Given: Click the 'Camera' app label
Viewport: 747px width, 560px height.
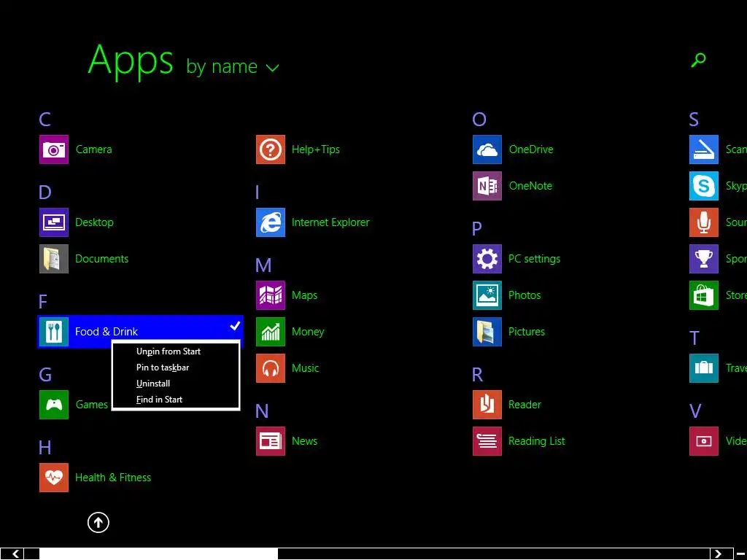Looking at the screenshot, I should click(x=94, y=149).
